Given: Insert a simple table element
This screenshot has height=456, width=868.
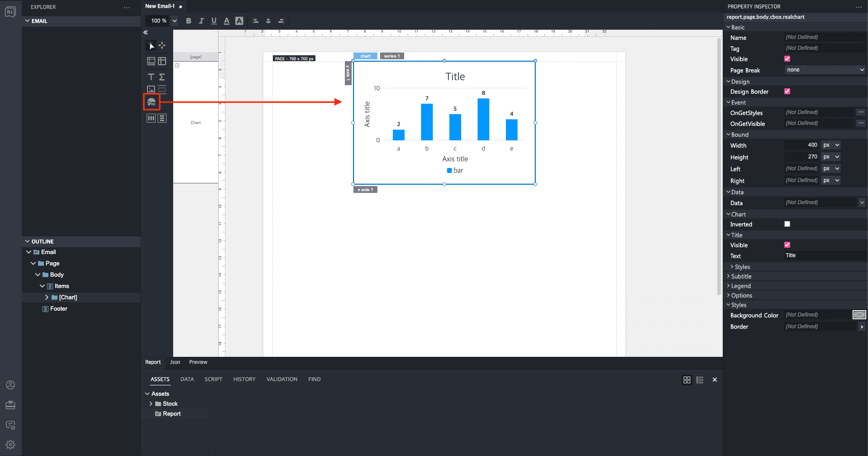Looking at the screenshot, I should (162, 61).
